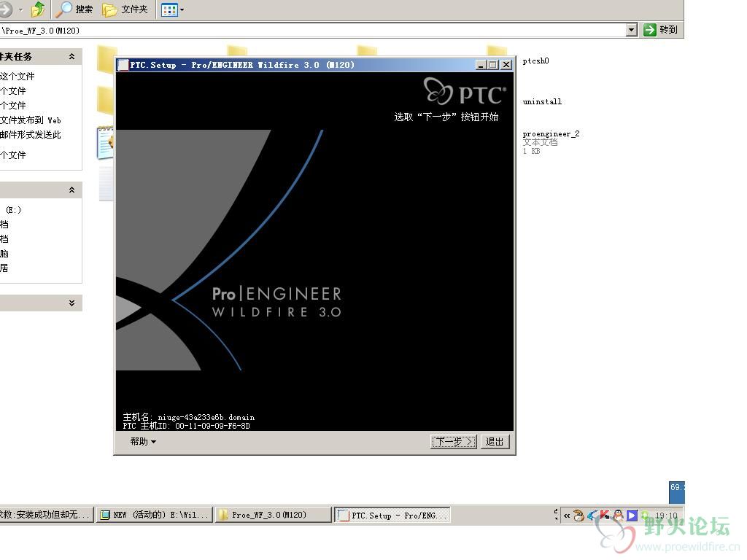747x560 pixels.
Task: Open the 帮助 dropdown menu in PTC Setup
Action: pos(142,441)
